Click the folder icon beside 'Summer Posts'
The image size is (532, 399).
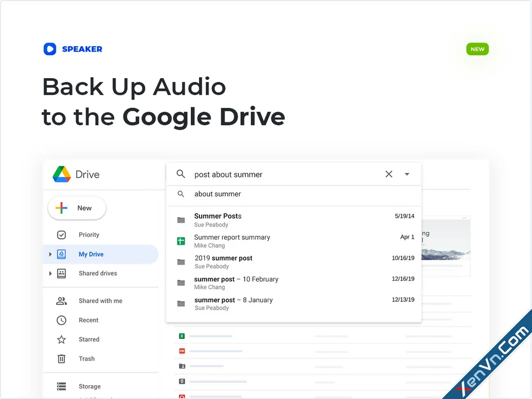181,220
